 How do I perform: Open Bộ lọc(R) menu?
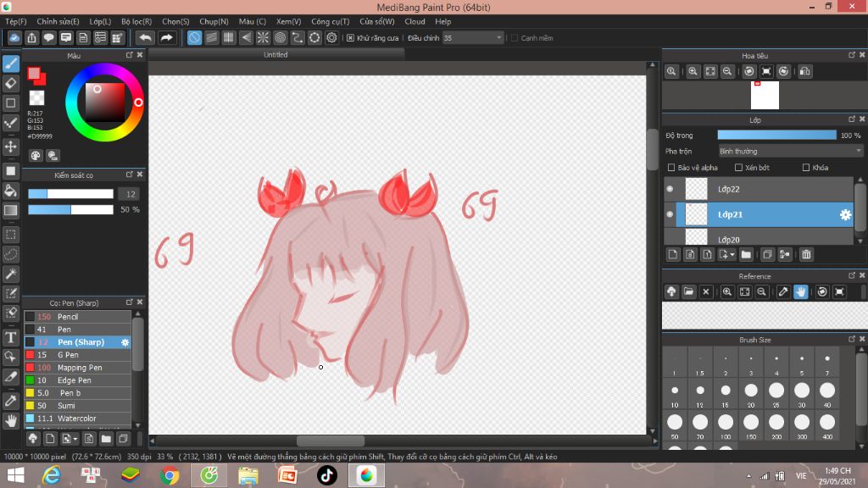[x=136, y=21]
